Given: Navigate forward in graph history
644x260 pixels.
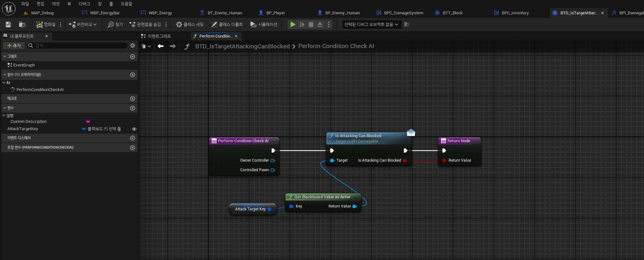Looking at the screenshot, I should coord(173,46).
